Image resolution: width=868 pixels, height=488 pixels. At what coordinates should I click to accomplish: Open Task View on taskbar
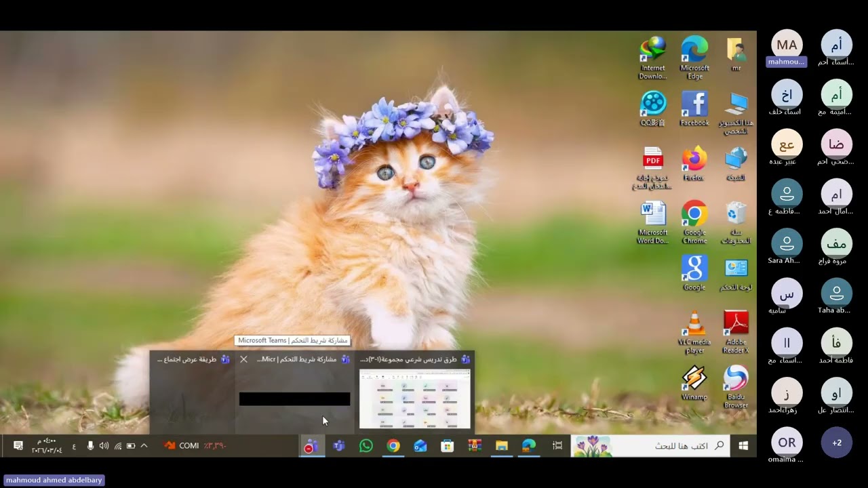pyautogui.click(x=557, y=445)
